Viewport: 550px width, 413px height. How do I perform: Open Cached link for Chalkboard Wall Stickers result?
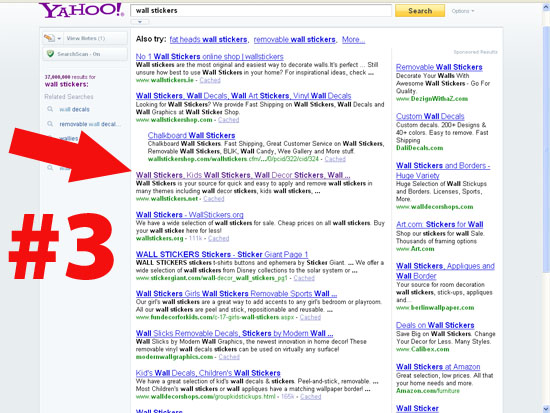(335, 159)
